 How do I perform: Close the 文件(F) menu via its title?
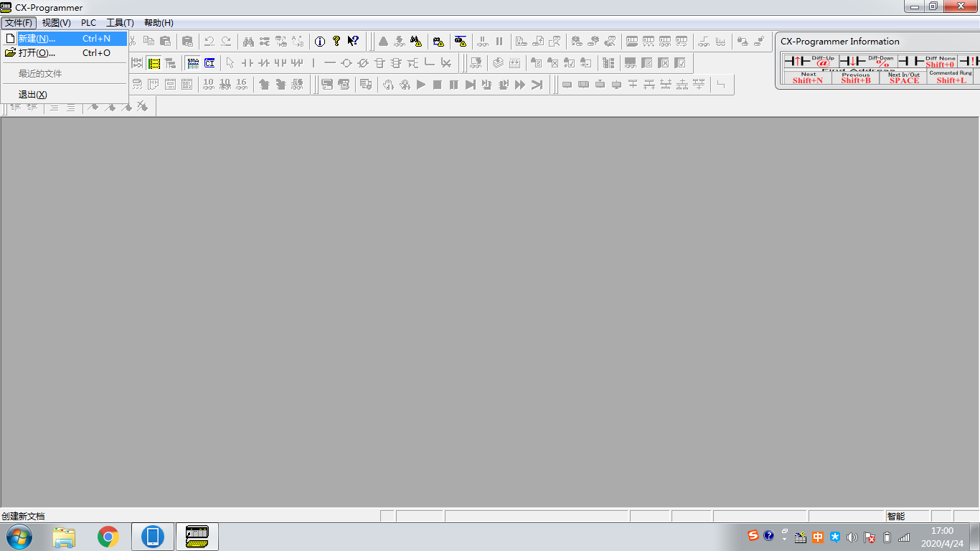point(19,23)
